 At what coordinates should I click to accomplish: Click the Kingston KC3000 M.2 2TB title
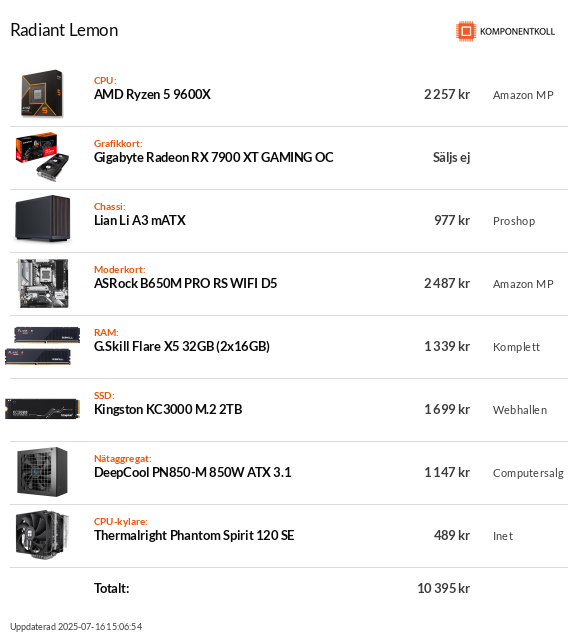coord(168,409)
